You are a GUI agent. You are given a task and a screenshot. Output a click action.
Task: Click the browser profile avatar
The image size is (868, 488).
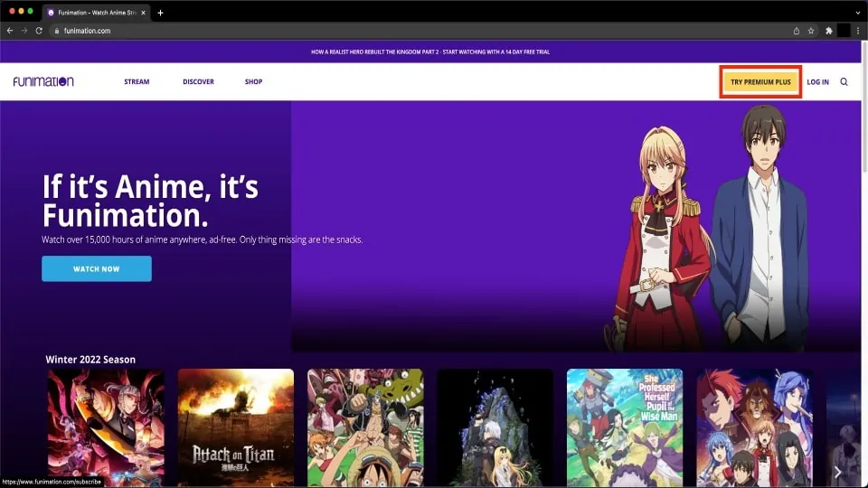844,31
